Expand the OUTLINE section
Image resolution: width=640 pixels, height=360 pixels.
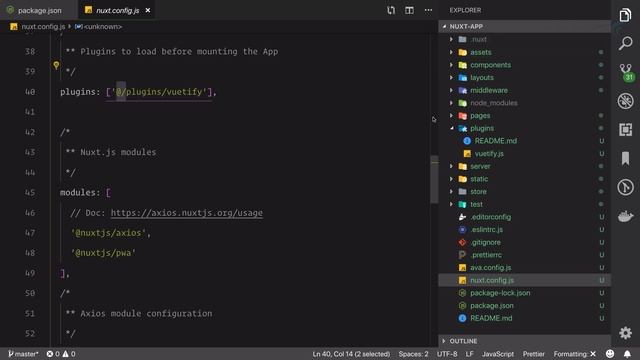pyautogui.click(x=524, y=341)
